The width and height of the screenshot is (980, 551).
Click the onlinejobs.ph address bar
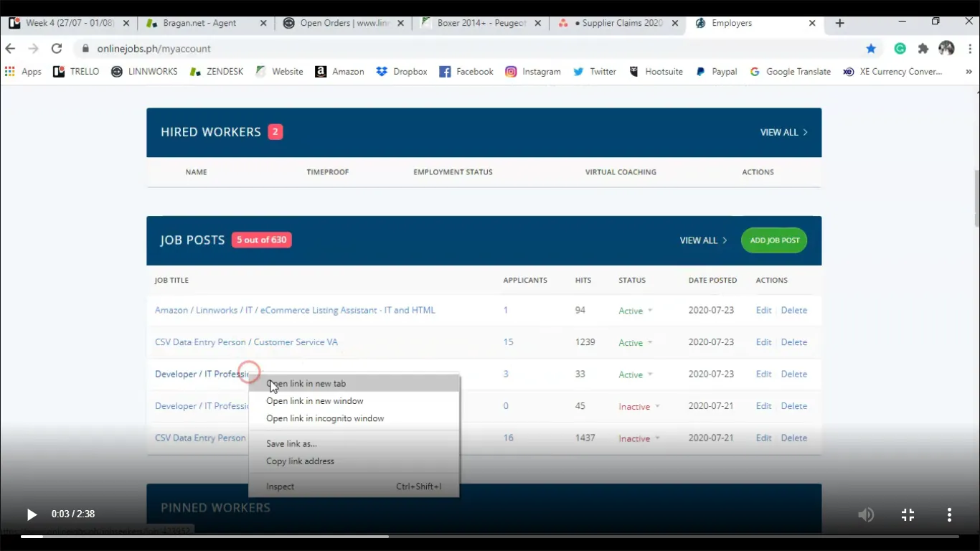(x=466, y=49)
